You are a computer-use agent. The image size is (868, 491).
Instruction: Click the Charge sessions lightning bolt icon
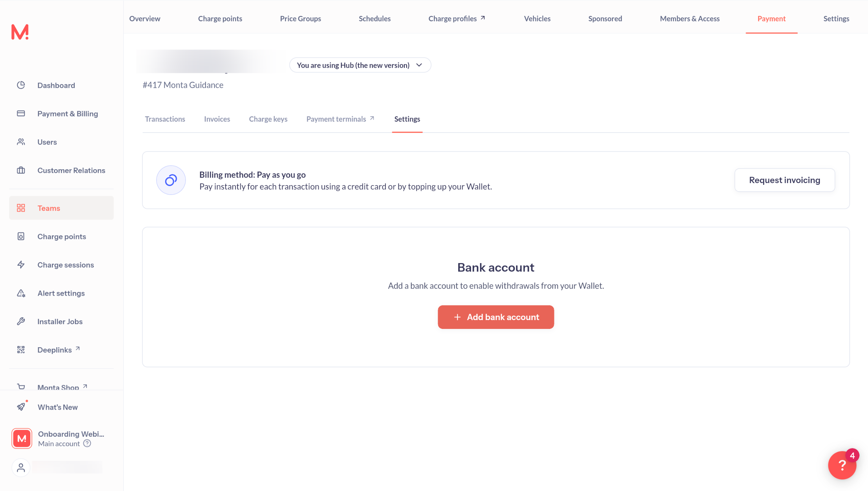pos(21,264)
